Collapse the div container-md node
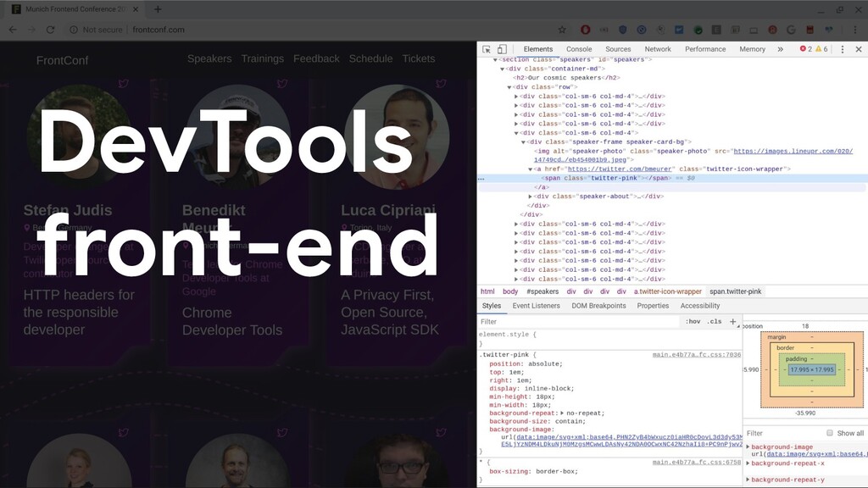 (502, 69)
